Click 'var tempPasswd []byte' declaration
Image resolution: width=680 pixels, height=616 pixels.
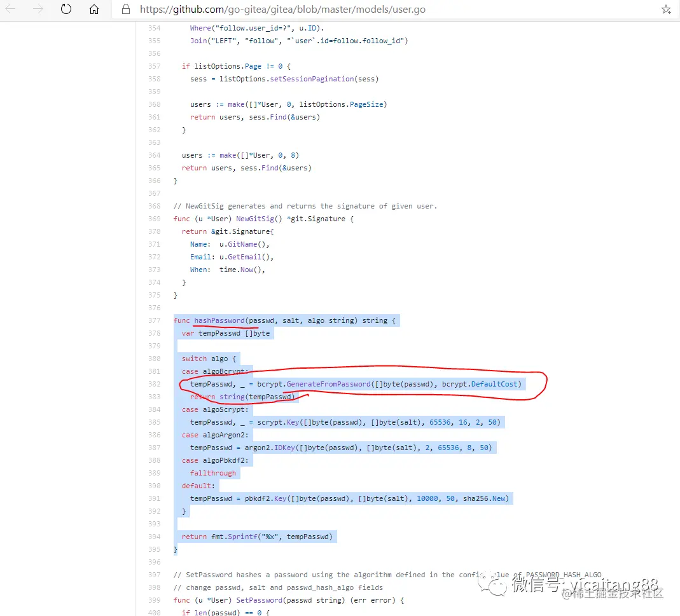226,333
